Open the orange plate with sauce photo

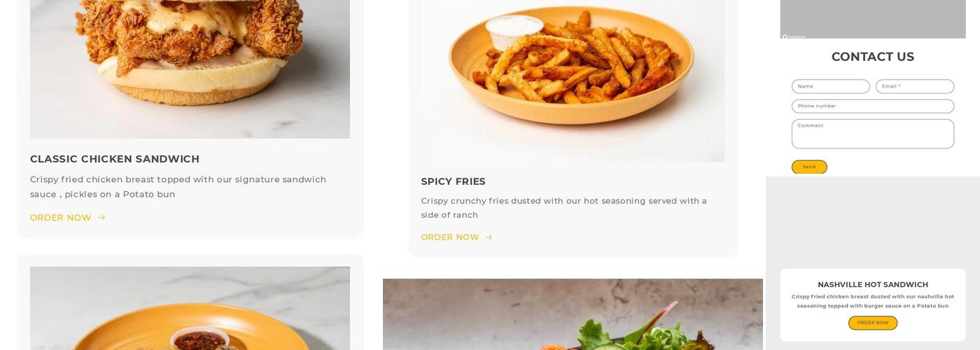click(190, 308)
